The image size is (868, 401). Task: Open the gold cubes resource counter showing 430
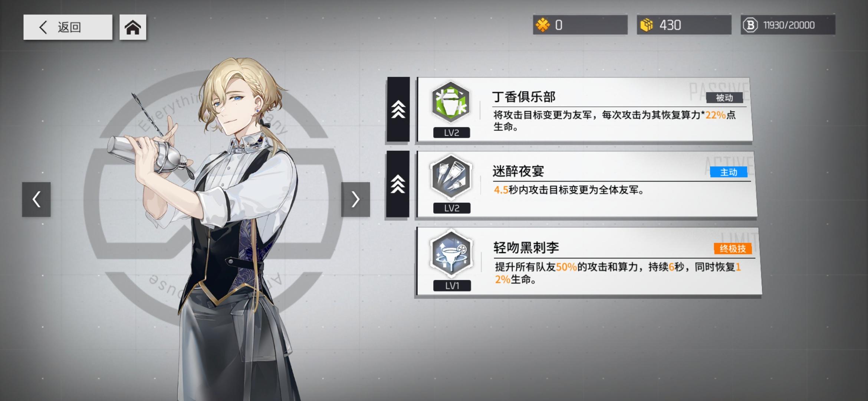click(x=684, y=25)
